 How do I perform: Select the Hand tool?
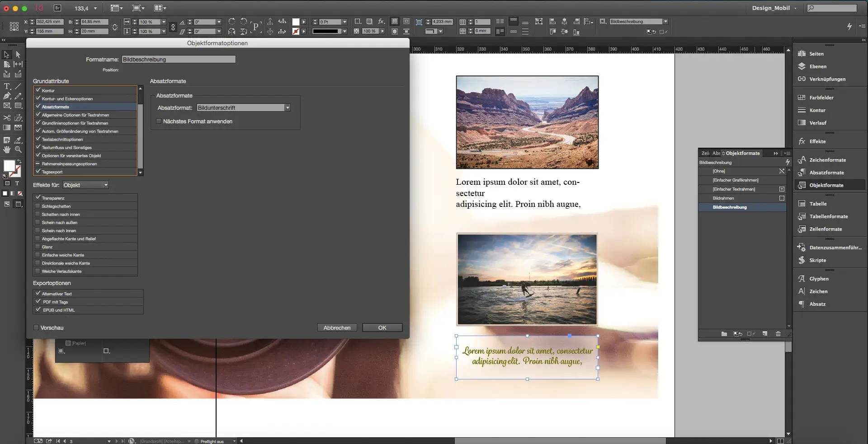(x=7, y=150)
